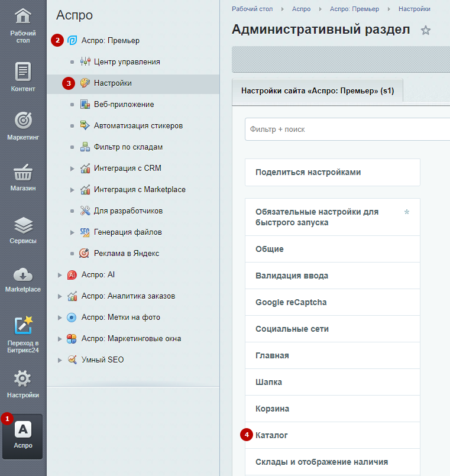Open the Настройки сайта «Аспро: Премьер» (s1) tab
This screenshot has height=476, width=450.
(x=318, y=91)
